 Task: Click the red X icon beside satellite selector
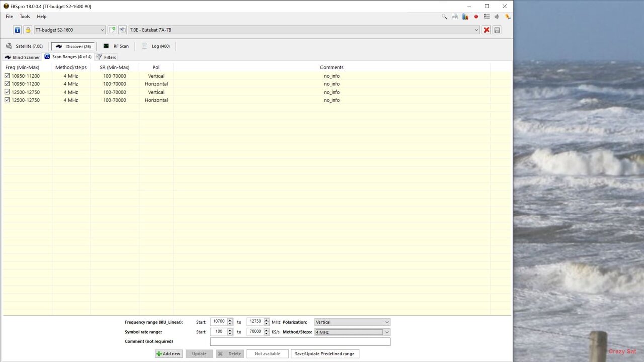pos(486,30)
